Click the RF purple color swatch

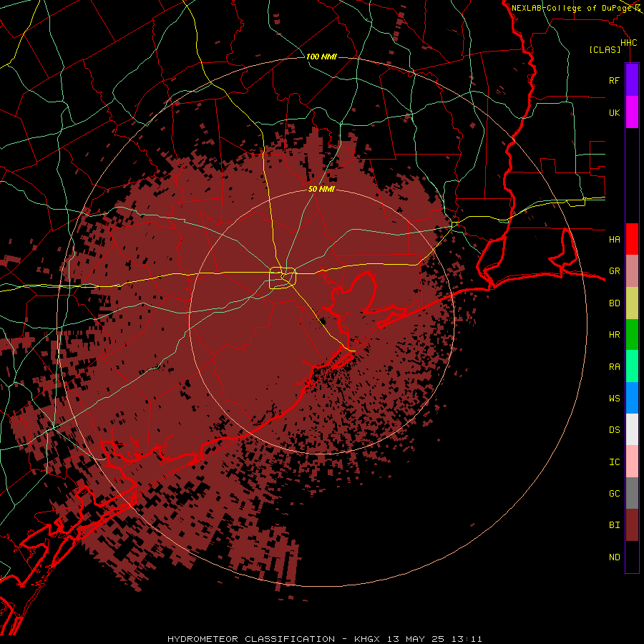(x=632, y=79)
